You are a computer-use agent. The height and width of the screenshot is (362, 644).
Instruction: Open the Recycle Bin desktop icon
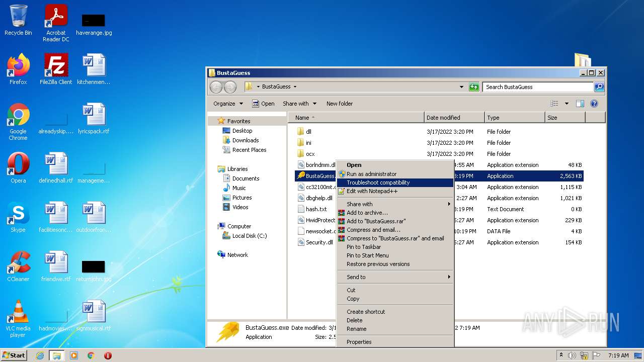tap(18, 20)
